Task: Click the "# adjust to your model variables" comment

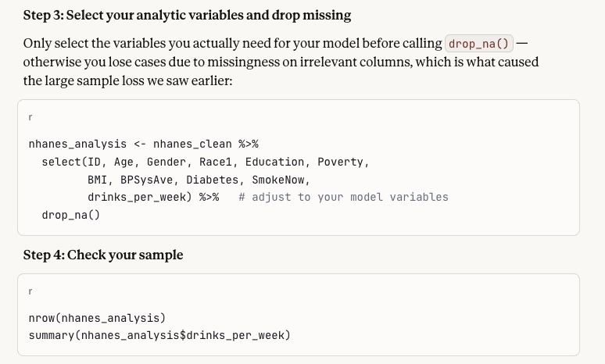Action: click(x=343, y=197)
